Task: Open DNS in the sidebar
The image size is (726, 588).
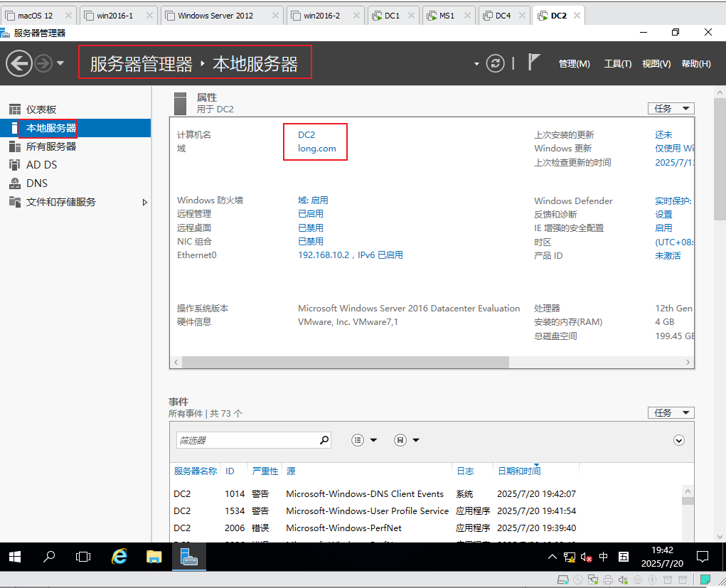Action: pyautogui.click(x=75, y=183)
